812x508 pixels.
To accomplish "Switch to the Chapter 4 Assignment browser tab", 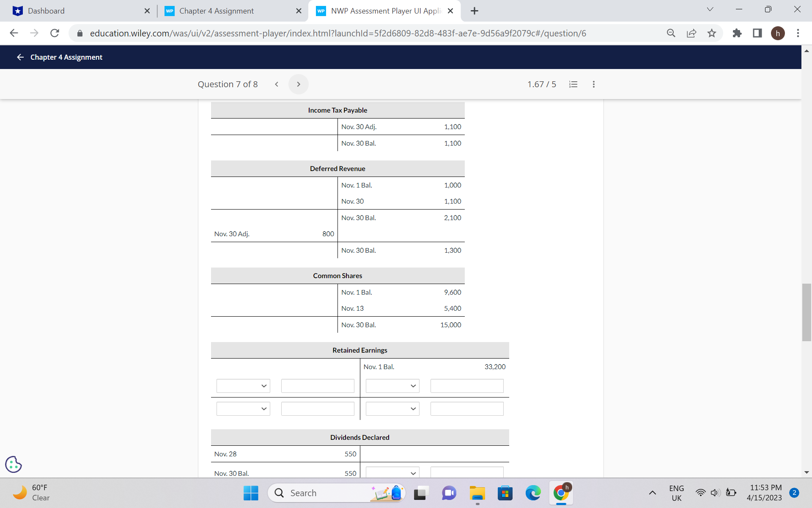I will click(x=217, y=11).
